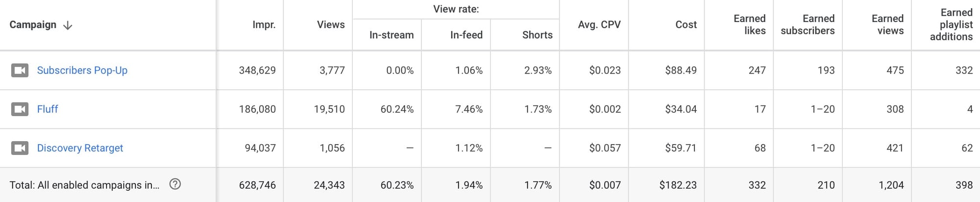Sort by Earned playlist additions header
The width and height of the screenshot is (980, 202).
(951, 25)
